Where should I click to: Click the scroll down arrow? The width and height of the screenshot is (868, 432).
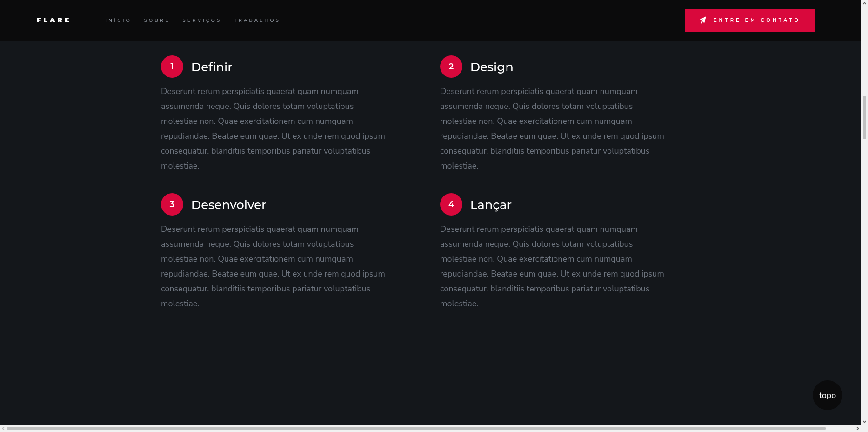(x=864, y=422)
